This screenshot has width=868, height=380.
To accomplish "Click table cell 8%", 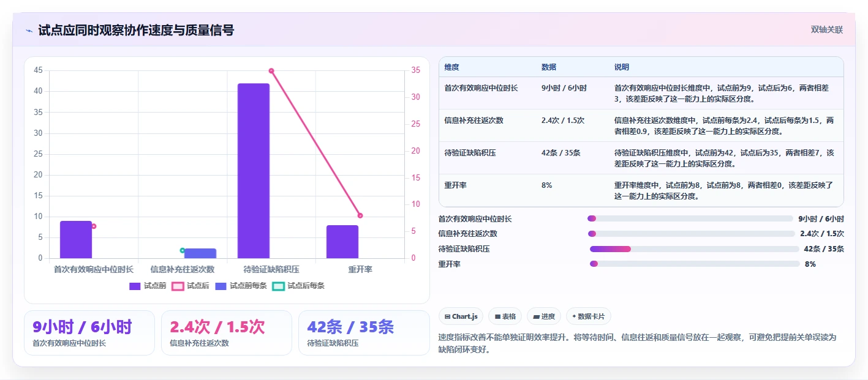I will (x=547, y=185).
